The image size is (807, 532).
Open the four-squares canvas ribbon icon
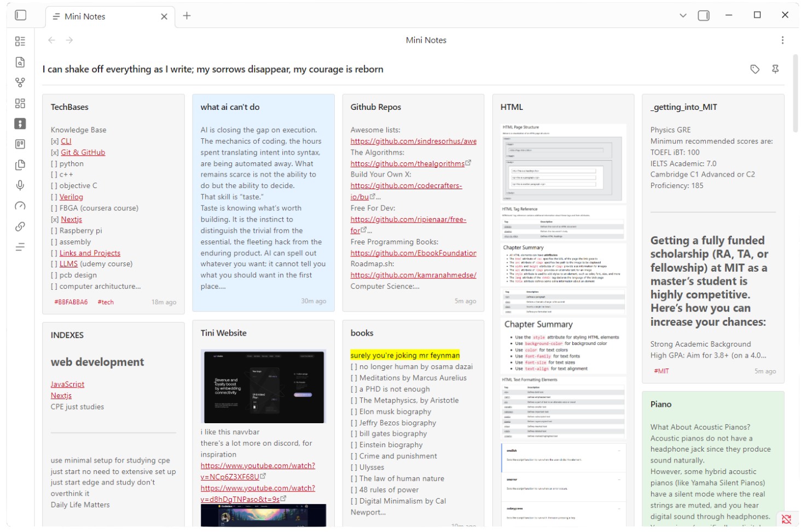pyautogui.click(x=20, y=103)
